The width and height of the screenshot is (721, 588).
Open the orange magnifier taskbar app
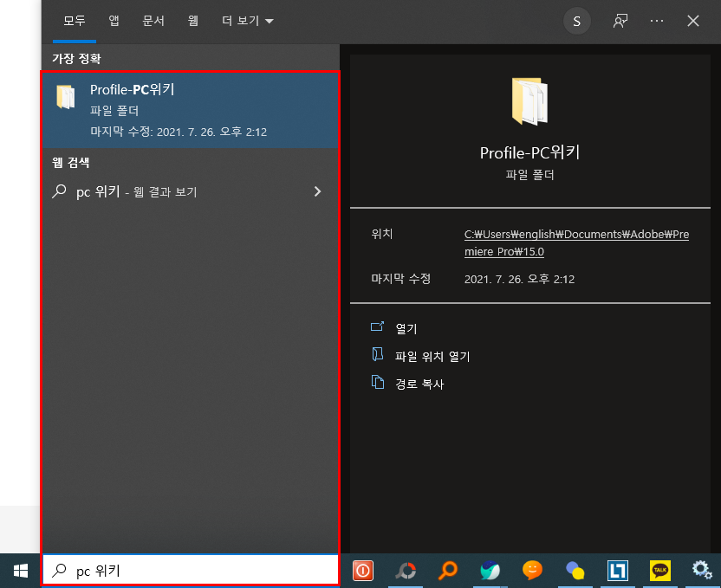point(447,571)
